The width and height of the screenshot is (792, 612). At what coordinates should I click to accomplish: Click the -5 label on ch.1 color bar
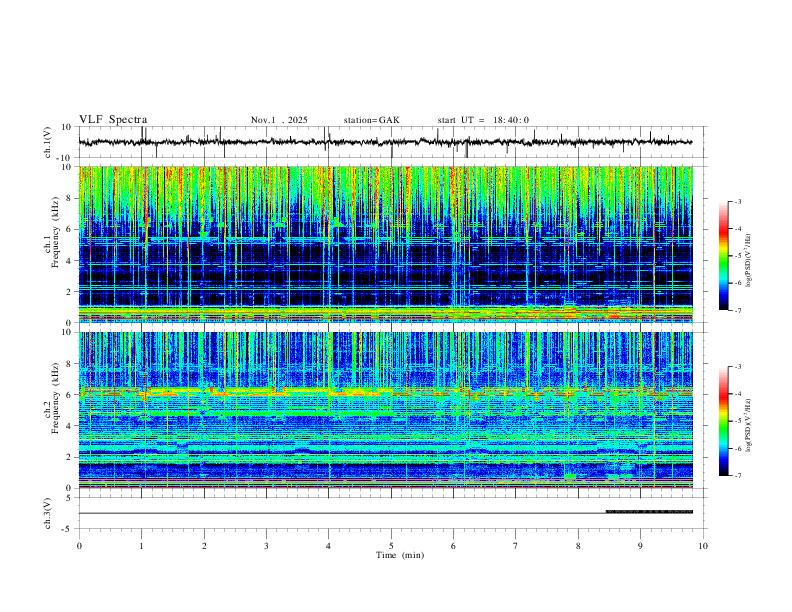pyautogui.click(x=737, y=256)
